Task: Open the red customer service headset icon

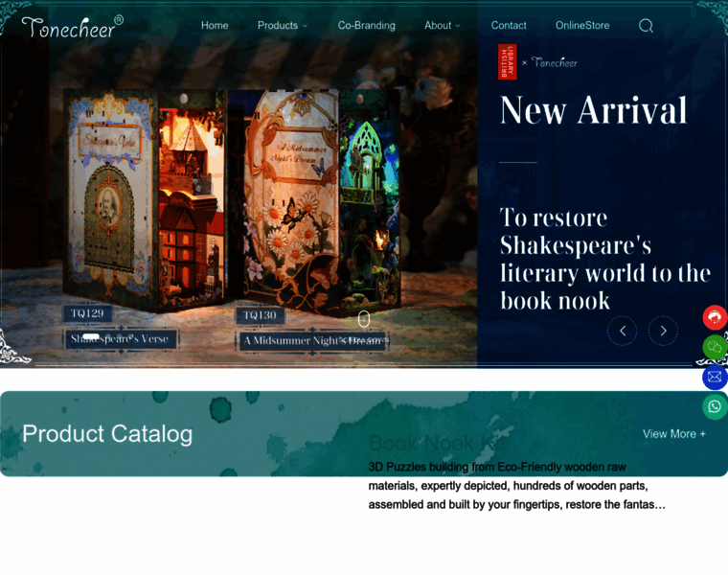Action: pyautogui.click(x=715, y=317)
